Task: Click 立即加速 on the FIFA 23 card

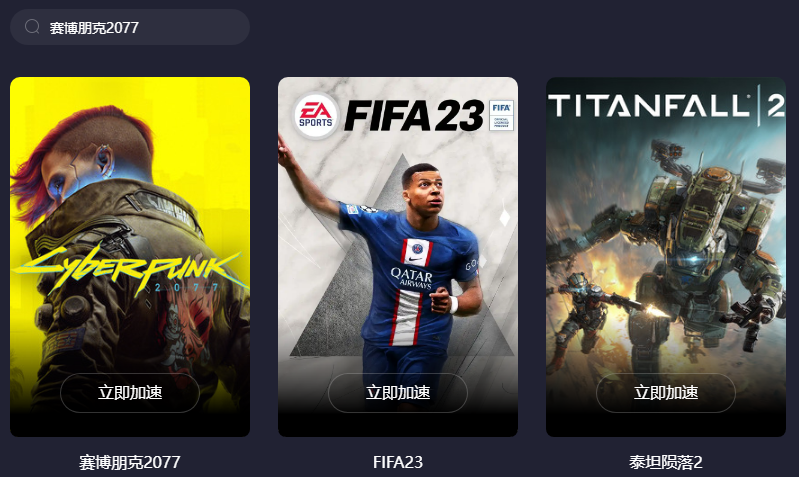Action: point(398,392)
